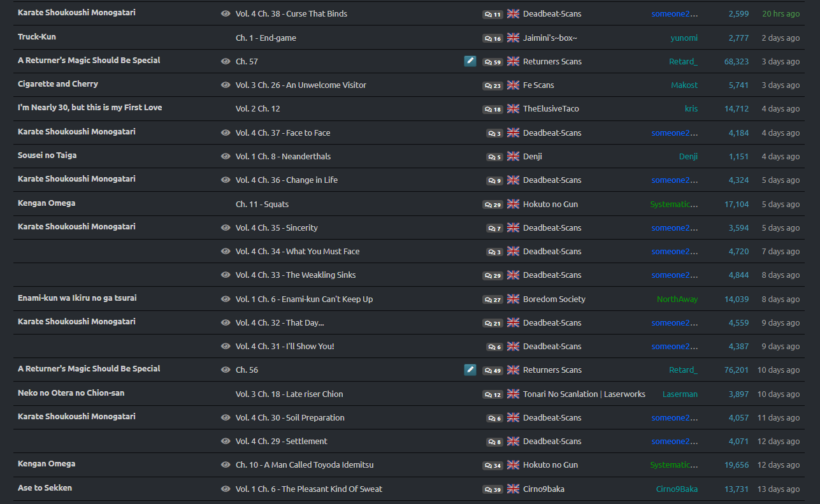820x504 pixels.
Task: Open the Jaimini's~box~ group page
Action: pyautogui.click(x=550, y=38)
